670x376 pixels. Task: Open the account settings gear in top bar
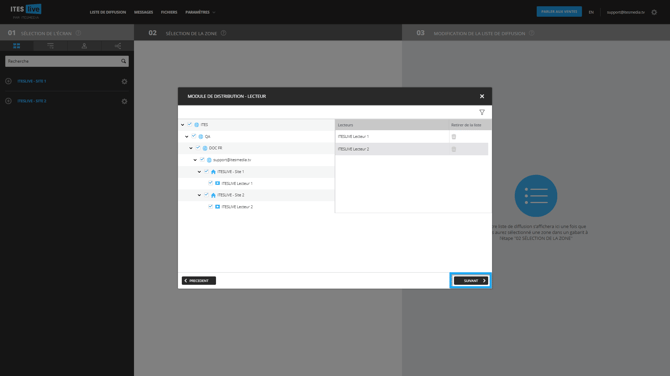tap(654, 12)
